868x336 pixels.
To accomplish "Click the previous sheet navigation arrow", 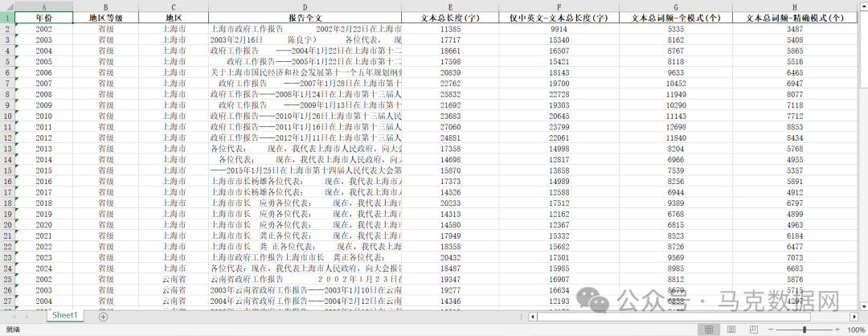I will click(13, 317).
